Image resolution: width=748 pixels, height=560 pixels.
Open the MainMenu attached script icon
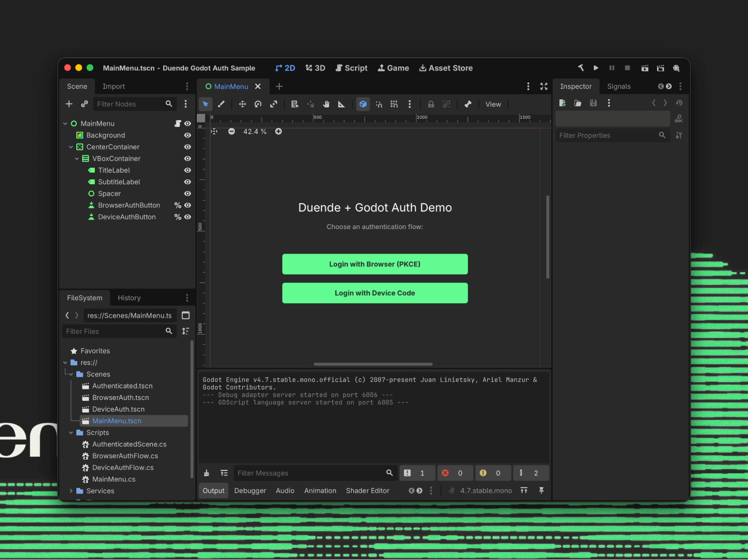tap(178, 124)
